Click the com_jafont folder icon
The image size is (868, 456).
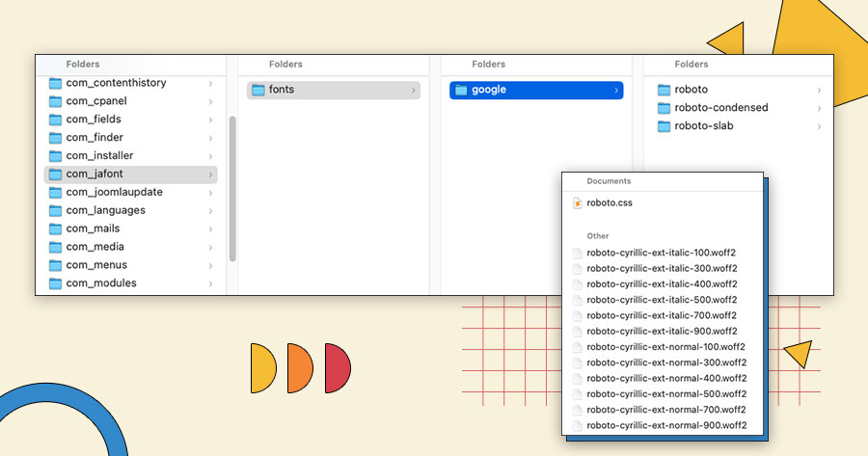[x=55, y=174]
